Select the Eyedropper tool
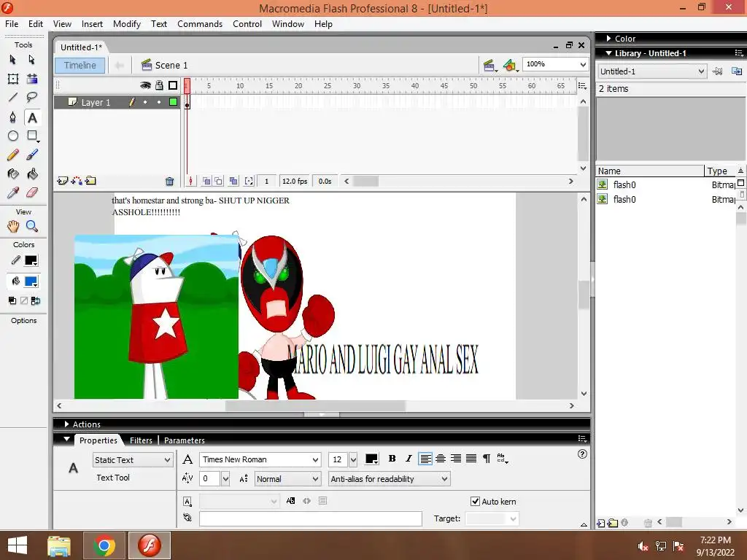This screenshot has height=560, width=747. [13, 192]
